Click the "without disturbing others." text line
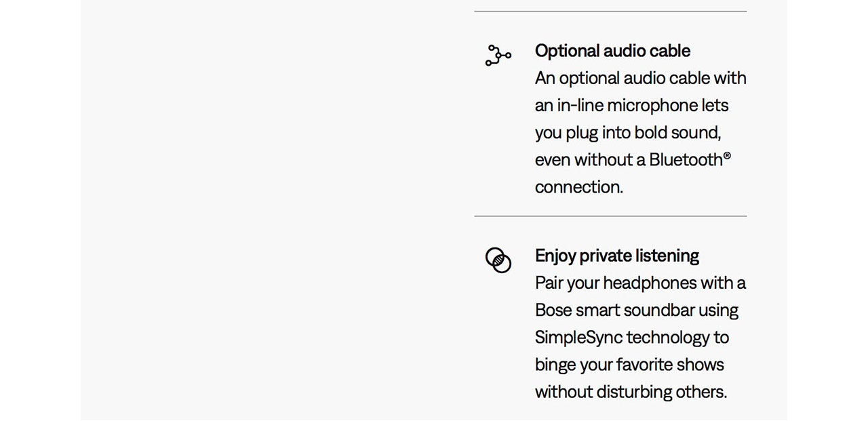The height and width of the screenshot is (421, 868). 631,392
